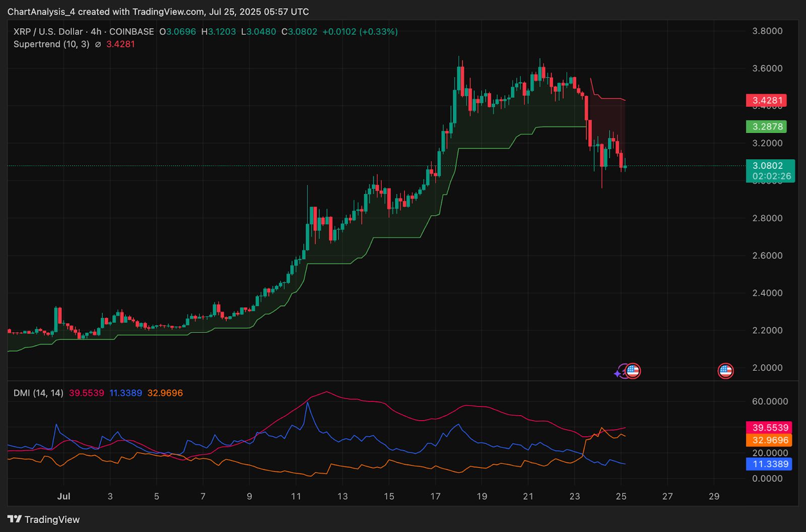806x532 pixels.
Task: Click the high value H3.1203
Action: coord(219,32)
